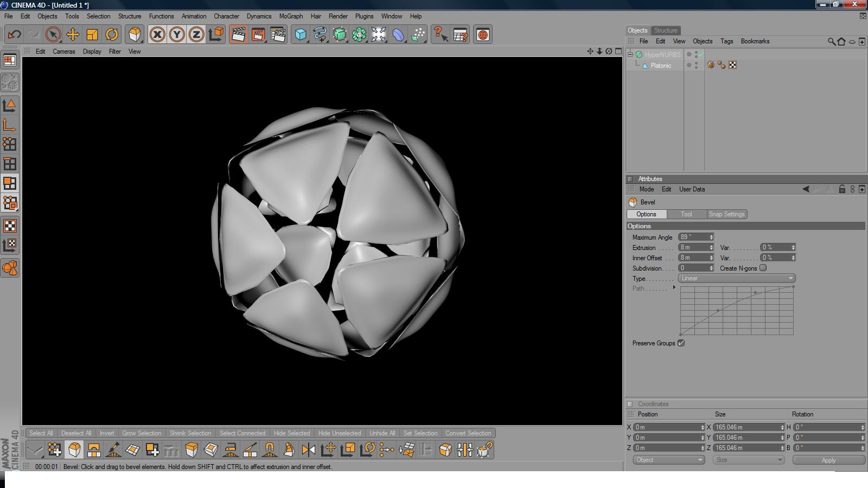Enable the Create N-gons checkbox
Screen dimensions: 868x488
pyautogui.click(x=763, y=268)
